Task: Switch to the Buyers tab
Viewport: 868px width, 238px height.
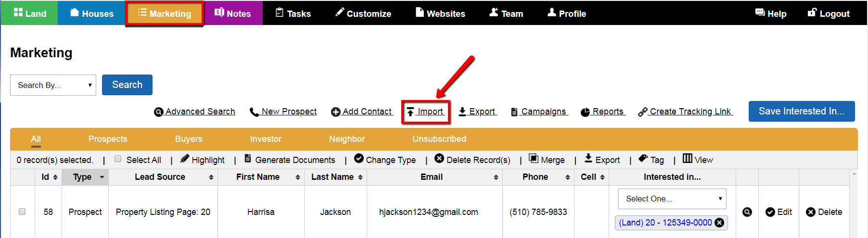Action: (189, 139)
